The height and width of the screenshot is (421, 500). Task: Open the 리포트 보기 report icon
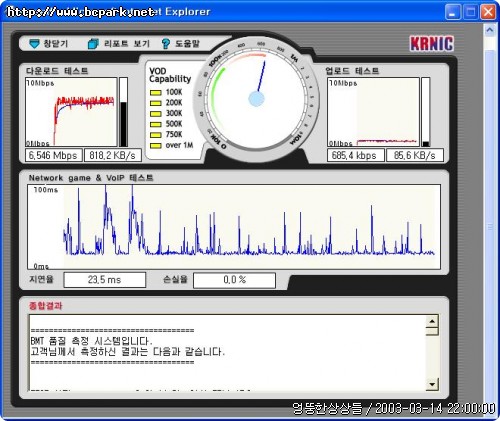point(93,44)
